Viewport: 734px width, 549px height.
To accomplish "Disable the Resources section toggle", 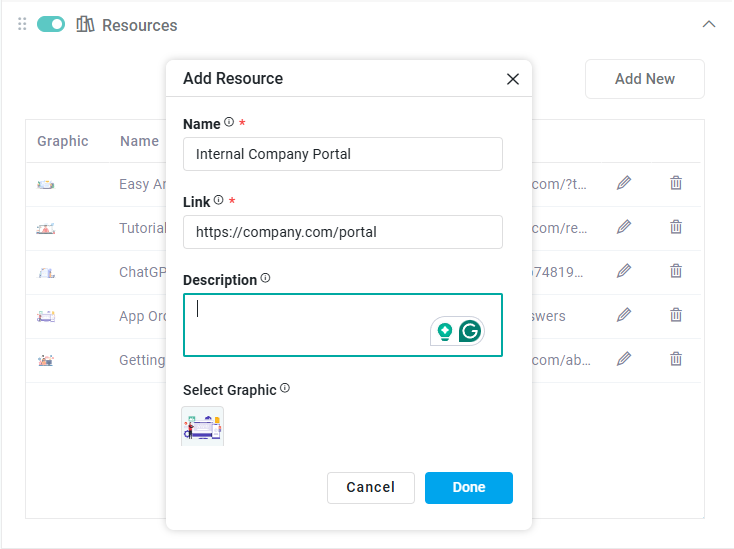I will [51, 24].
